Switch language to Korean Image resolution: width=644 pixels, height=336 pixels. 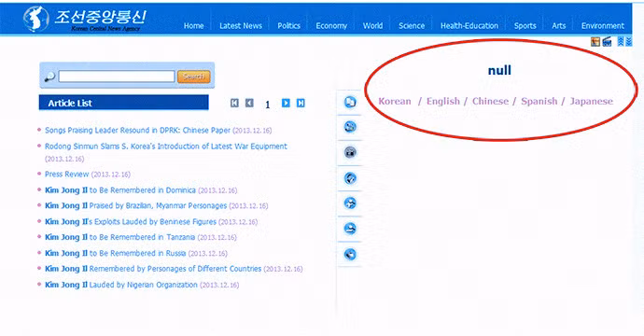(x=395, y=101)
